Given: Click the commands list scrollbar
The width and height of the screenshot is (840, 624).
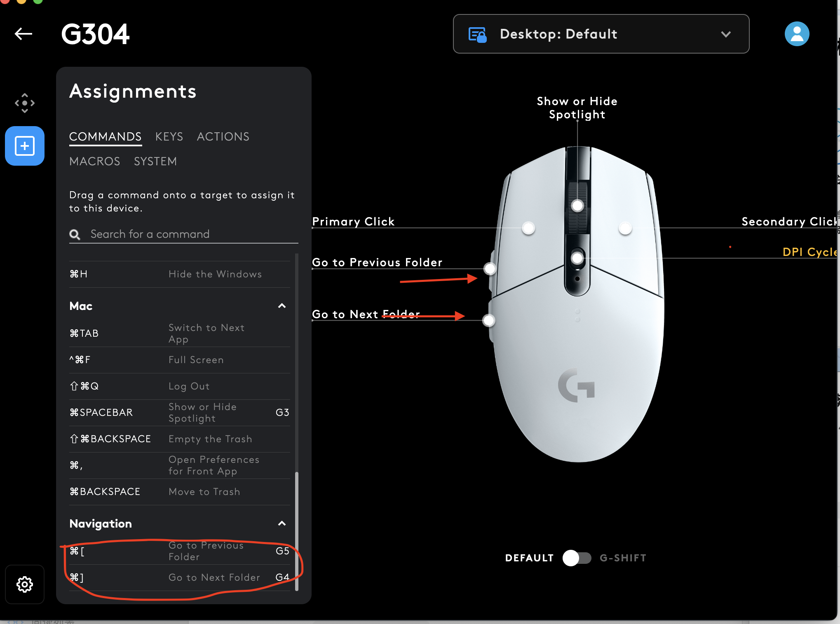Looking at the screenshot, I should point(296,532).
